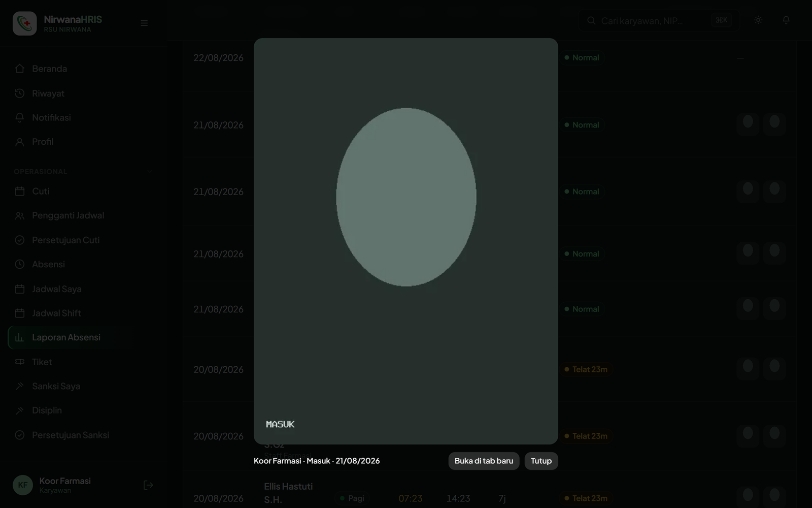Click the 14:23 check-out time
Viewport: 812px width, 508px height.
(x=458, y=498)
